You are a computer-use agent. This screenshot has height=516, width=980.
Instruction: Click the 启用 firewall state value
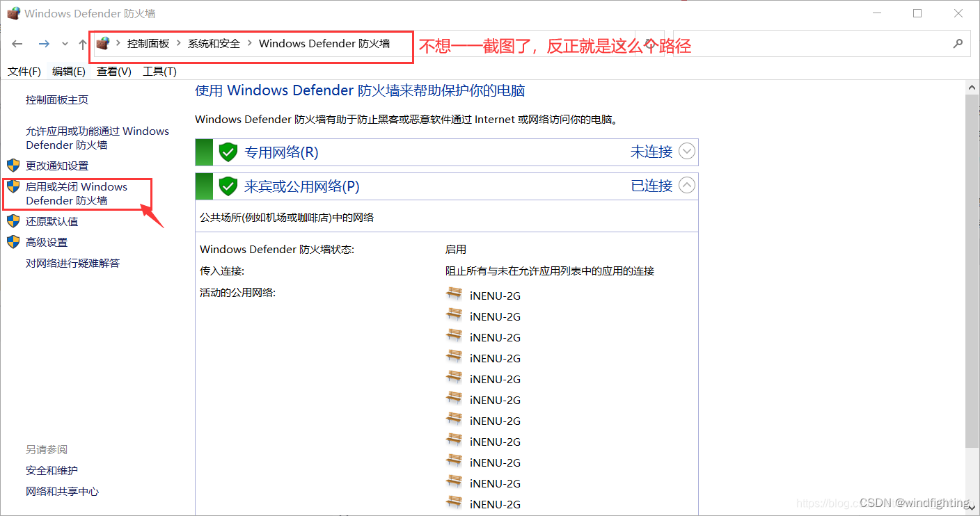(456, 249)
